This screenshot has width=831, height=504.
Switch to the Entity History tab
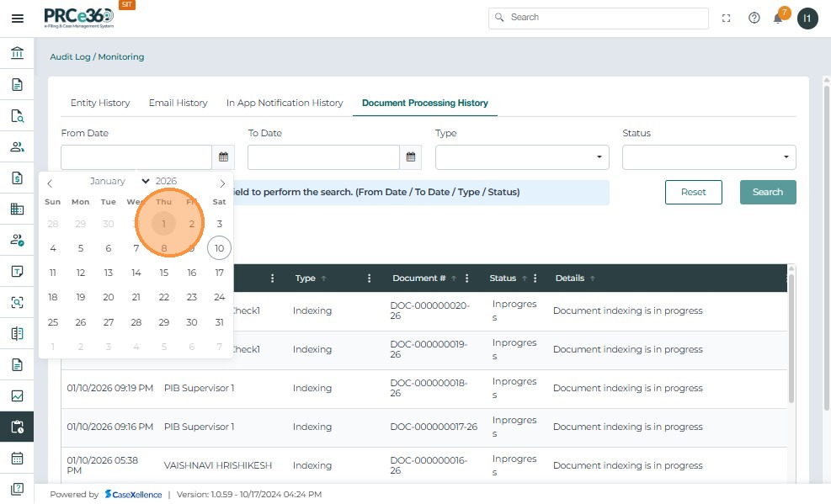coord(100,103)
